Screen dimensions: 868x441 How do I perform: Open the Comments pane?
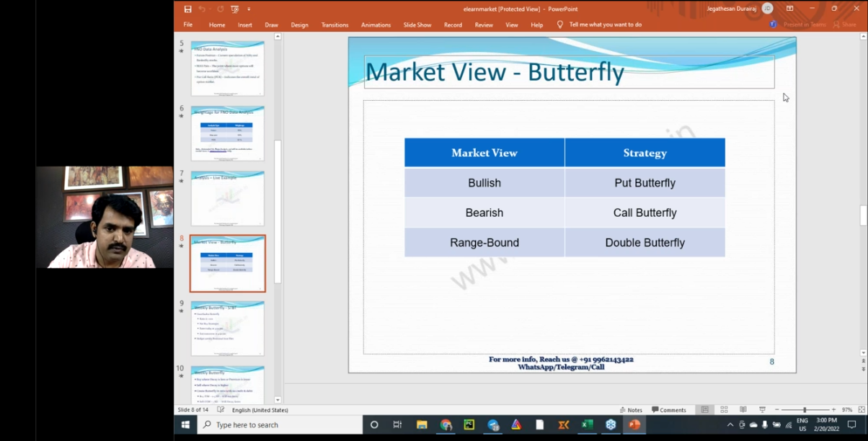point(670,409)
